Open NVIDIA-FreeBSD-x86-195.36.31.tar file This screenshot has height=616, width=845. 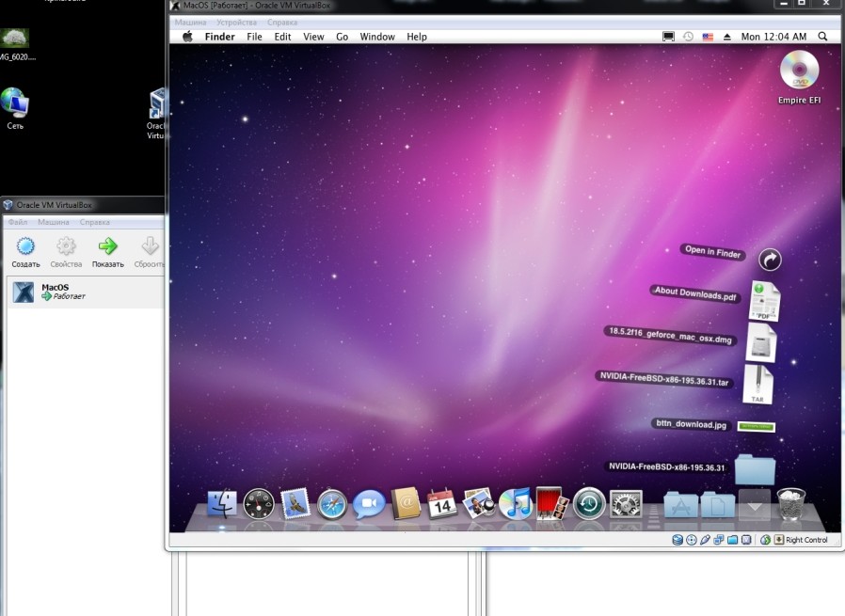coord(758,384)
